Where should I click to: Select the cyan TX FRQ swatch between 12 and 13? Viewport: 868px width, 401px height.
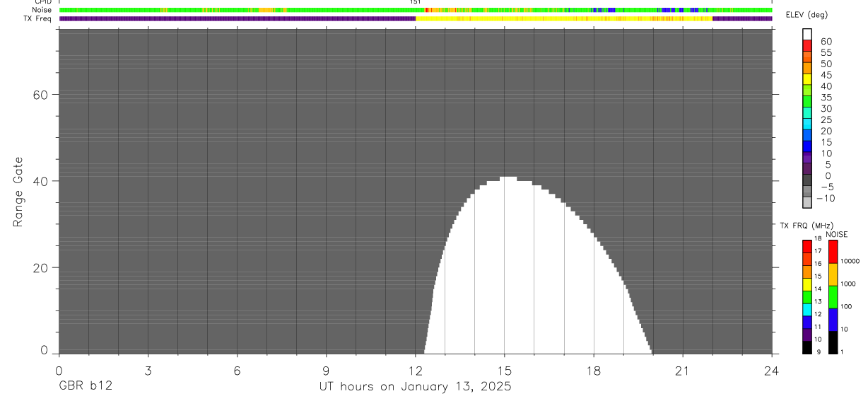[x=807, y=310]
